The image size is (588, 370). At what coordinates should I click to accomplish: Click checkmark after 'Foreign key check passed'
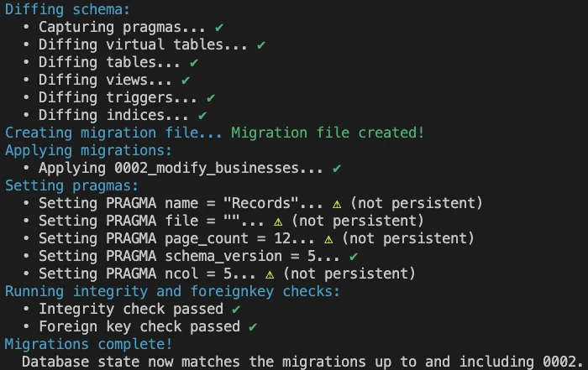[253, 326]
